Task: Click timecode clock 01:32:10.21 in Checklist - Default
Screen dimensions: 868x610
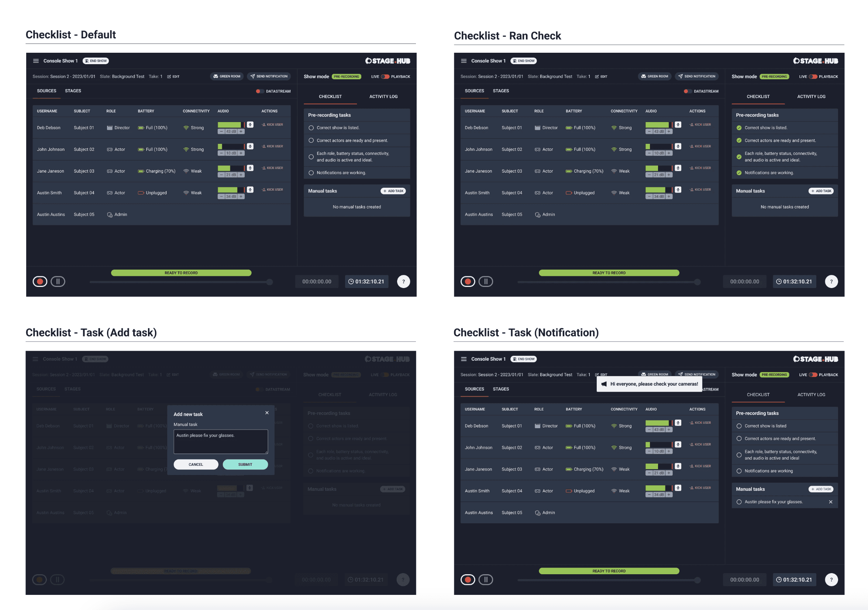Action: (x=366, y=281)
